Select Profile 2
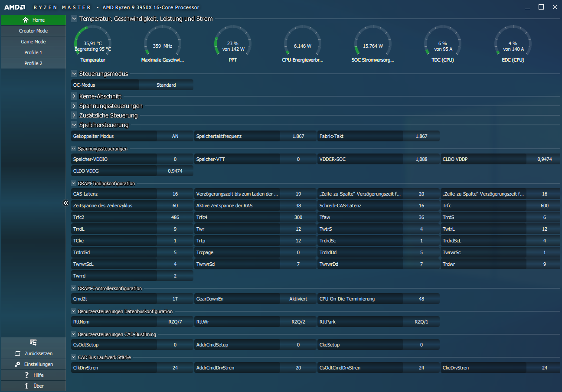 pyautogui.click(x=33, y=63)
